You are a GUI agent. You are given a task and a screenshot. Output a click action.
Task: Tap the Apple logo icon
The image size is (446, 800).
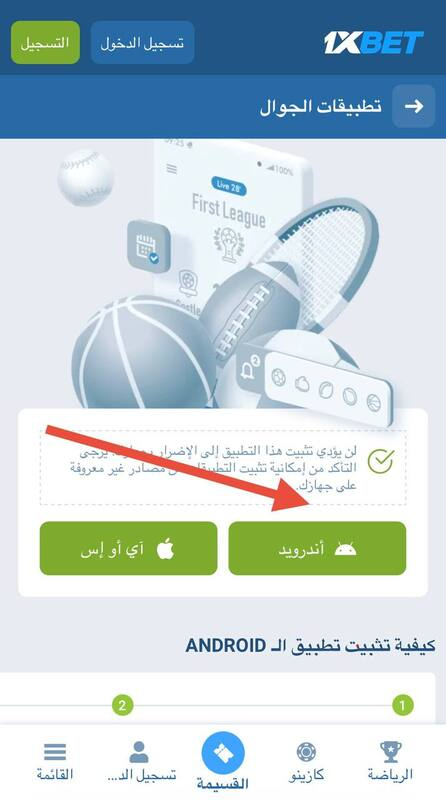tap(165, 549)
